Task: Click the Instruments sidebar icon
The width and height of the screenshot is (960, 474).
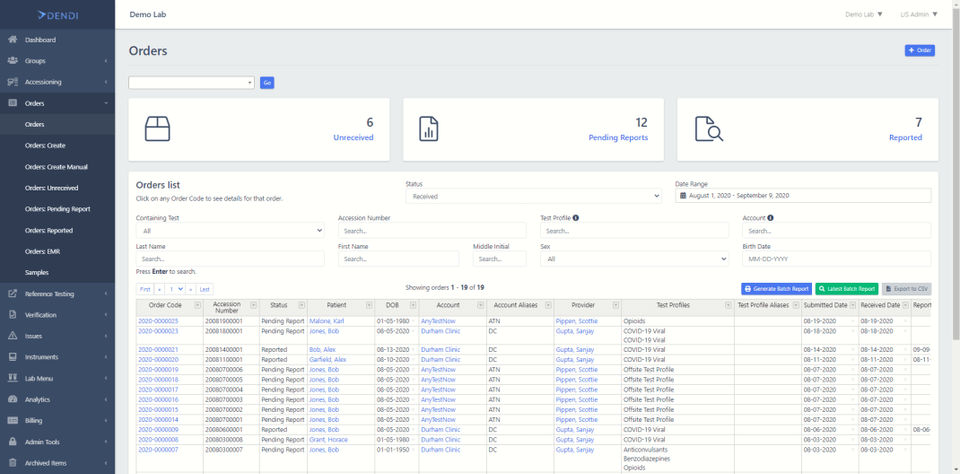Action: (x=12, y=357)
